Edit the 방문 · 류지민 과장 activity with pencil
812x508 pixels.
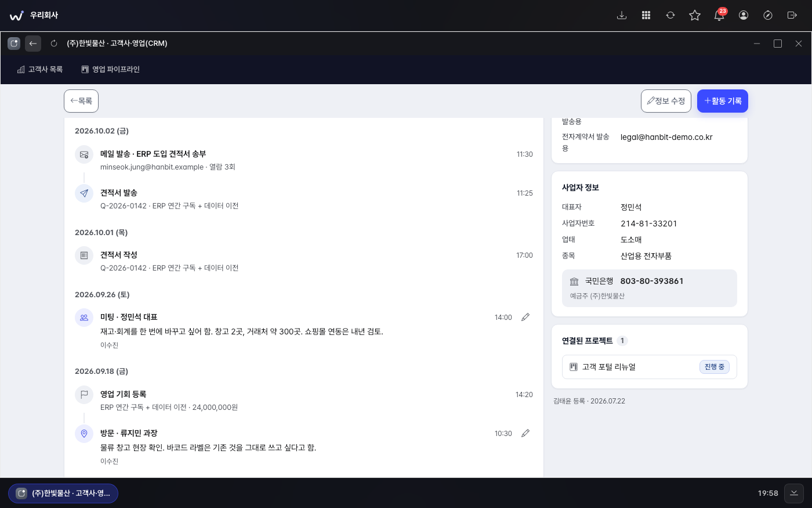525,433
